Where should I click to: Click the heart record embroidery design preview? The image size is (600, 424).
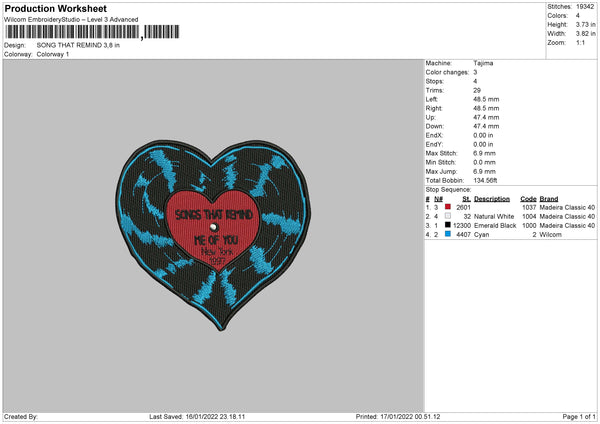tap(213, 235)
